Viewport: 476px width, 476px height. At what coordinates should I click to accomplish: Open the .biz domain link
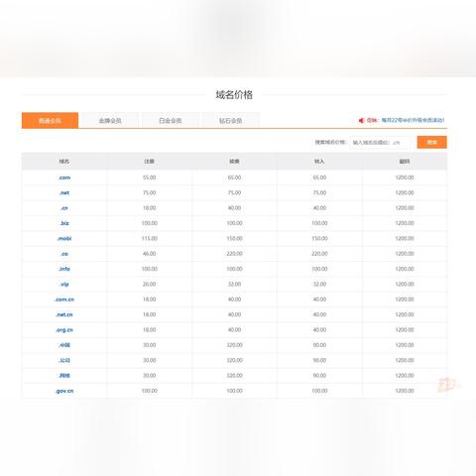click(x=64, y=223)
